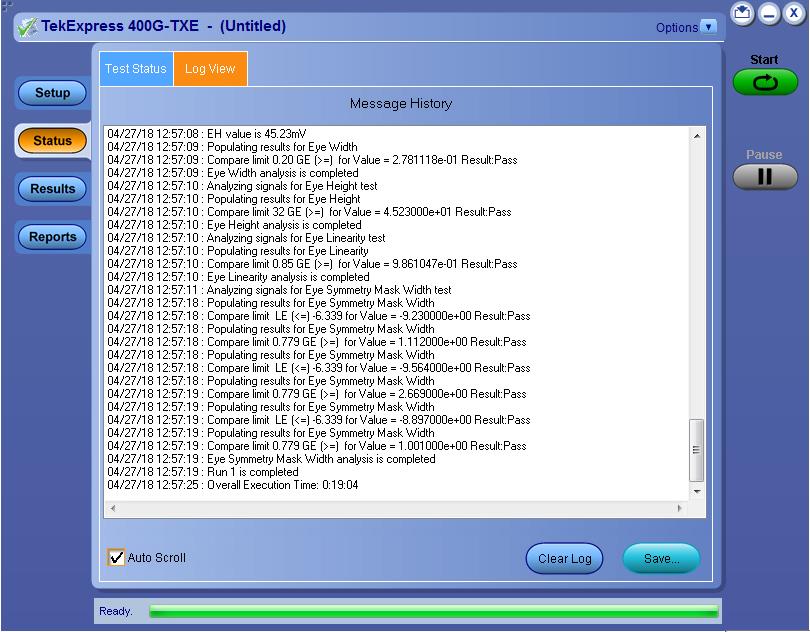Open the Setup panel
The width and height of the screenshot is (810, 632).
(53, 93)
